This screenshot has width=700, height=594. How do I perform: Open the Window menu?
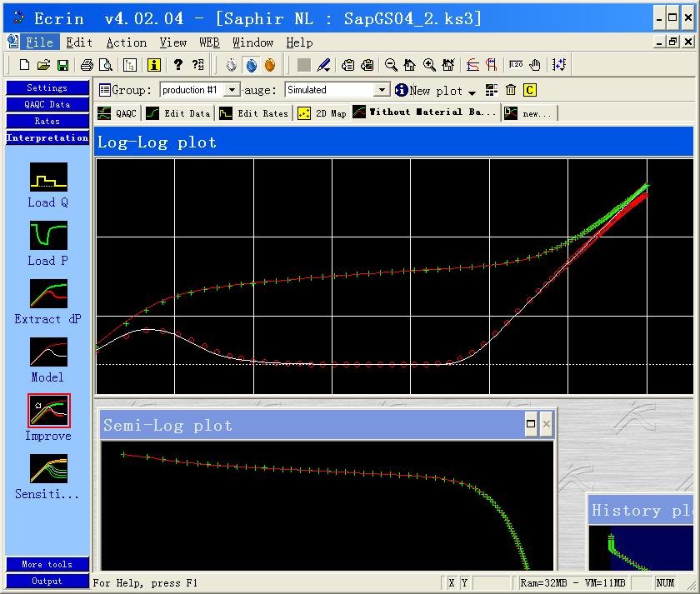pos(252,42)
